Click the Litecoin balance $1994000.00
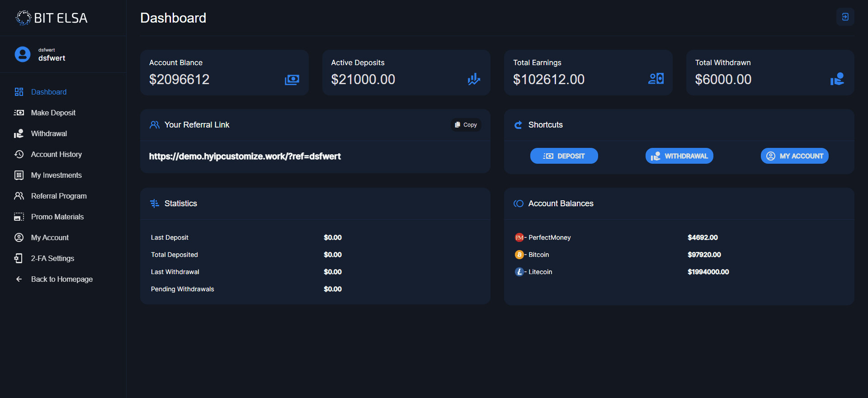The height and width of the screenshot is (398, 868). pos(708,272)
